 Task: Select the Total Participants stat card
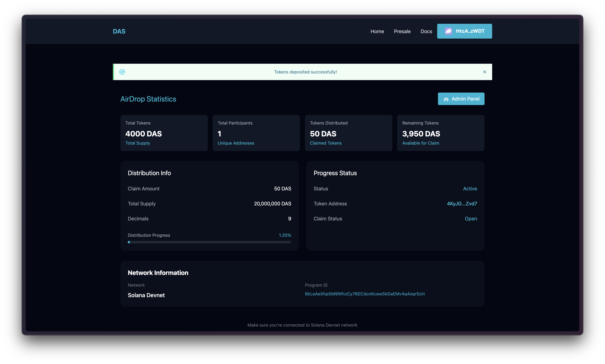(256, 133)
